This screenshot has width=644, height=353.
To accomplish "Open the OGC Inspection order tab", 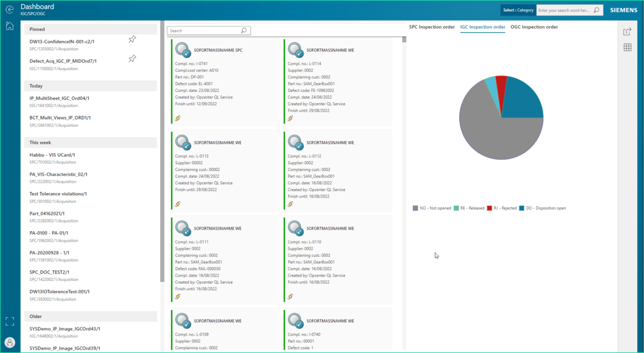I will coord(534,27).
